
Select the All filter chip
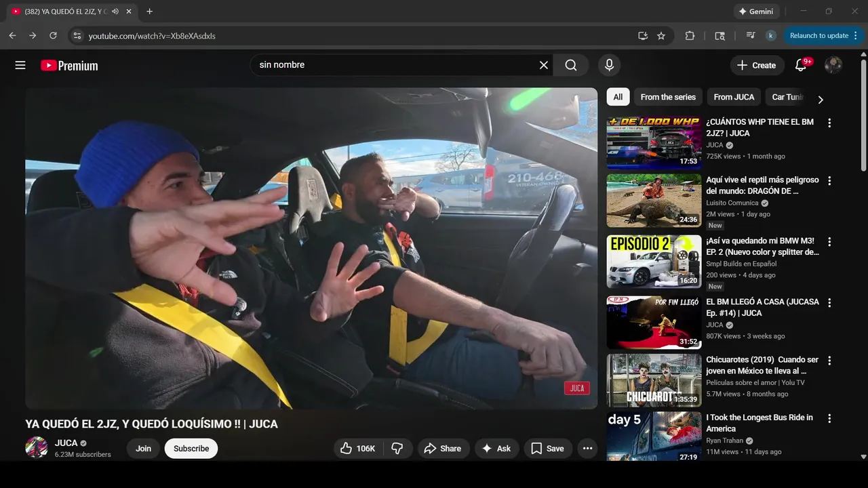point(618,97)
